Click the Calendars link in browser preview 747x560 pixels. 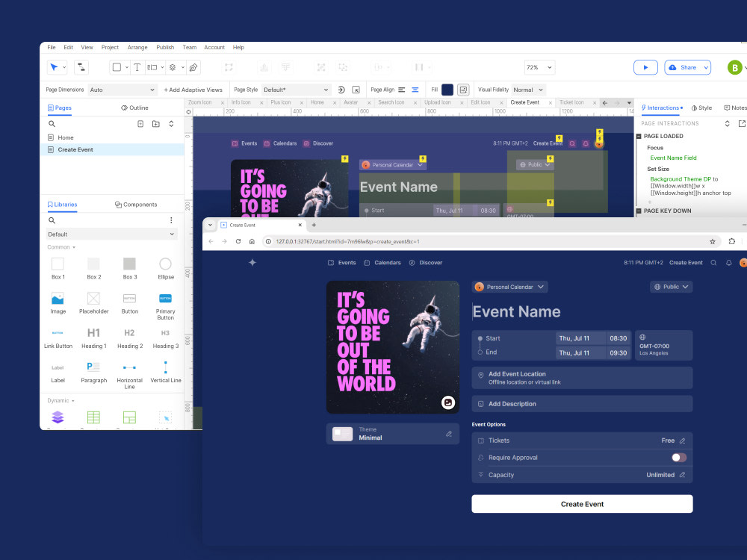click(382, 262)
